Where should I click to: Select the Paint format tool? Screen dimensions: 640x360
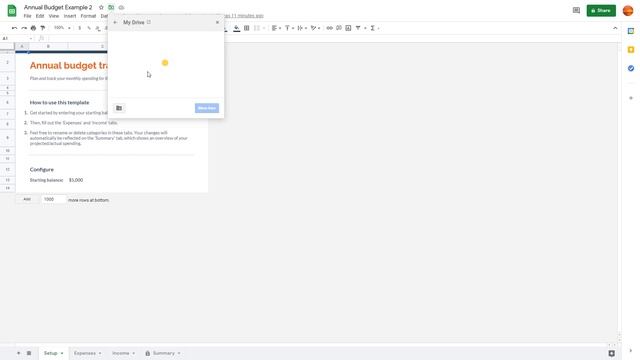42,28
